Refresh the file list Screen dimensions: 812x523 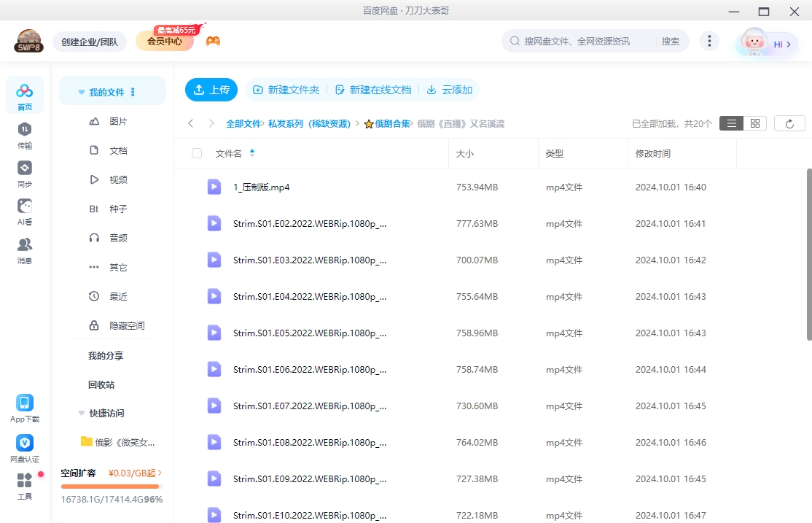pyautogui.click(x=789, y=123)
